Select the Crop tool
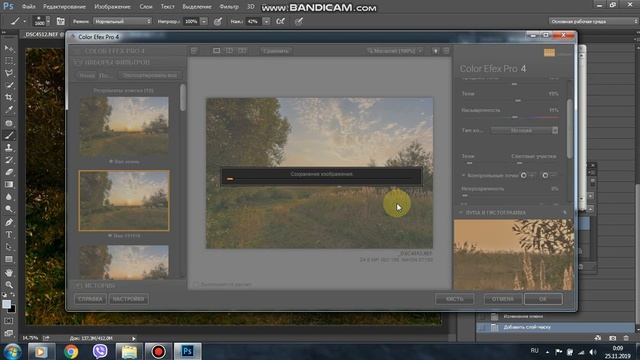This screenshot has width=640, height=360. point(9,97)
